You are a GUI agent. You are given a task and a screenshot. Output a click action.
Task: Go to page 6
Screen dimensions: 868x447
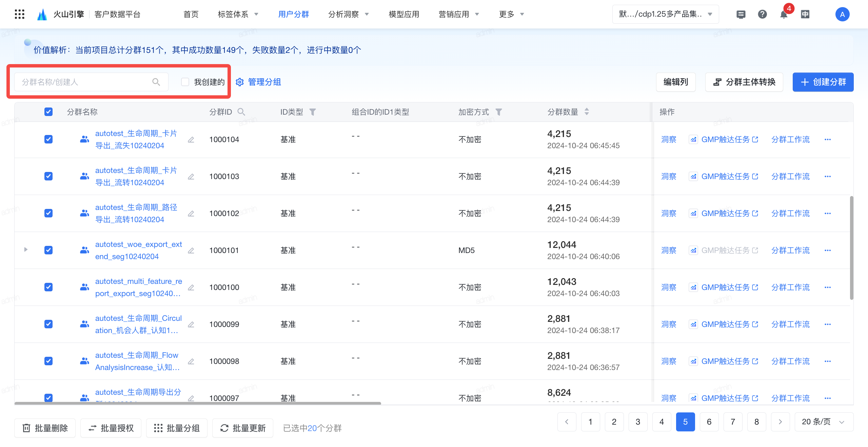point(709,422)
